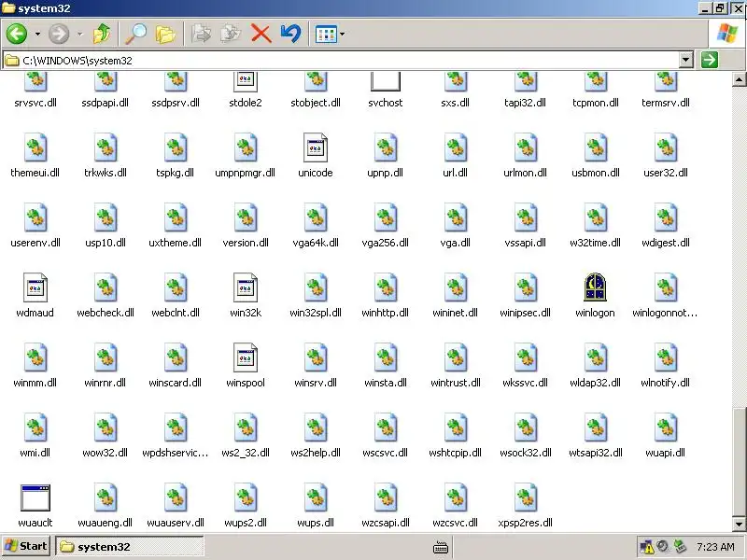Click the Windows flag logo in the toolbar
747x560 pixels.
click(x=727, y=34)
